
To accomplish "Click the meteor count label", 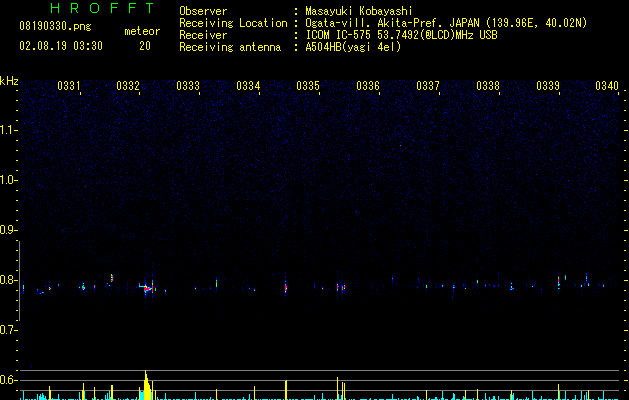I will click(142, 31).
